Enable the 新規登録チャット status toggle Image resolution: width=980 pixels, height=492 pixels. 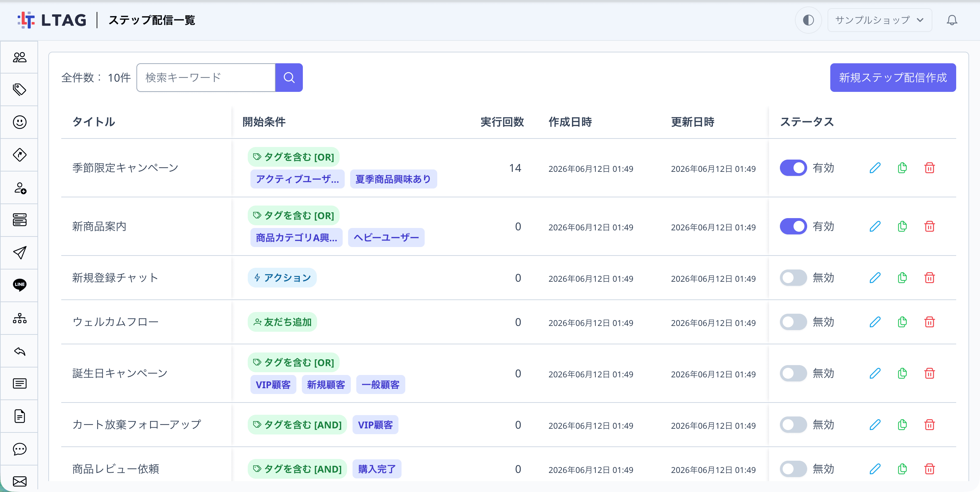pyautogui.click(x=793, y=278)
